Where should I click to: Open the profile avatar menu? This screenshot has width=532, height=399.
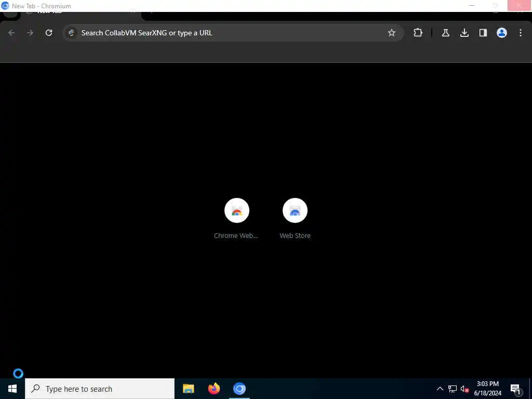coord(501,33)
